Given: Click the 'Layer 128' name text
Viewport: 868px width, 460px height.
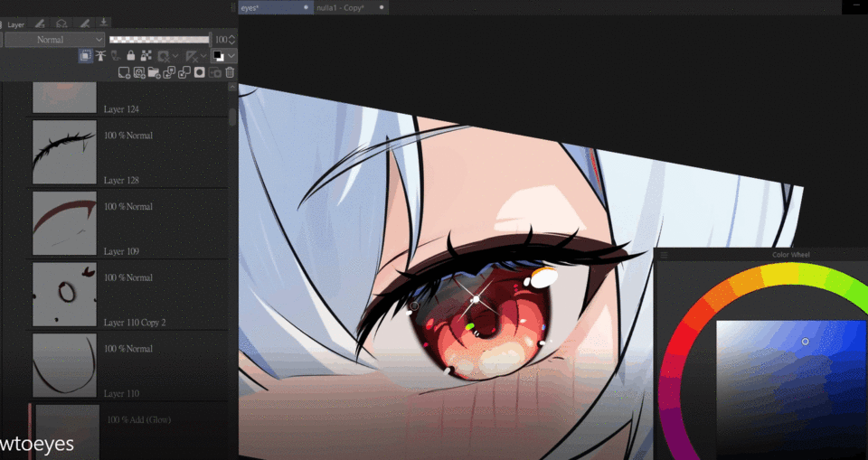Looking at the screenshot, I should pos(121,181).
